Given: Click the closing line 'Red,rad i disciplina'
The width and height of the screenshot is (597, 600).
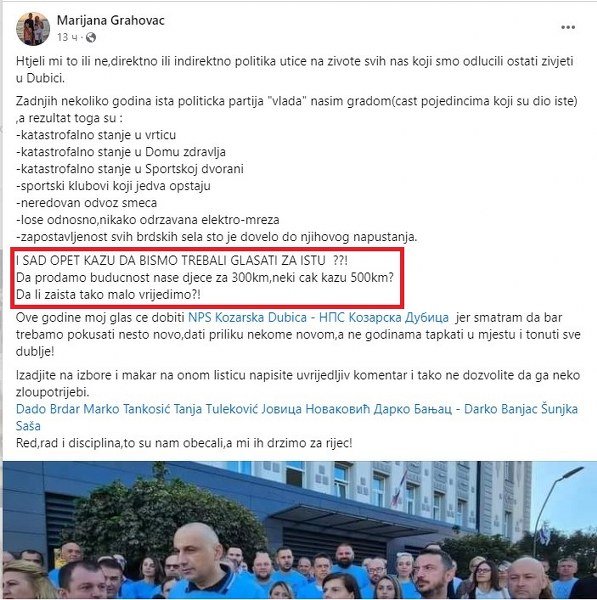Looking at the screenshot, I should coord(184,443).
